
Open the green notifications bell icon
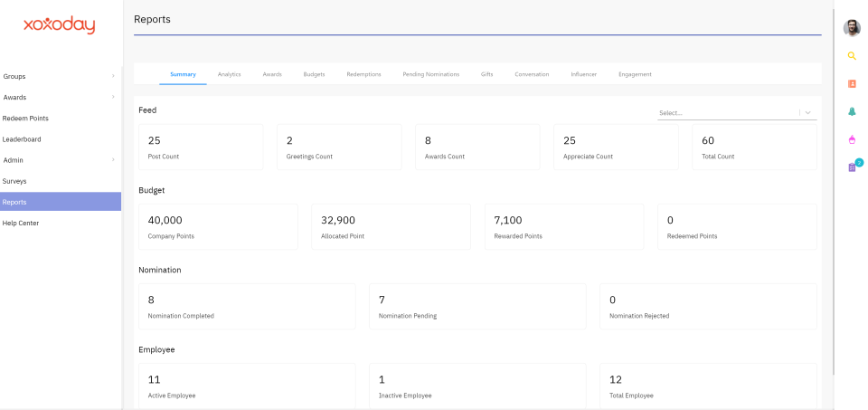click(852, 111)
